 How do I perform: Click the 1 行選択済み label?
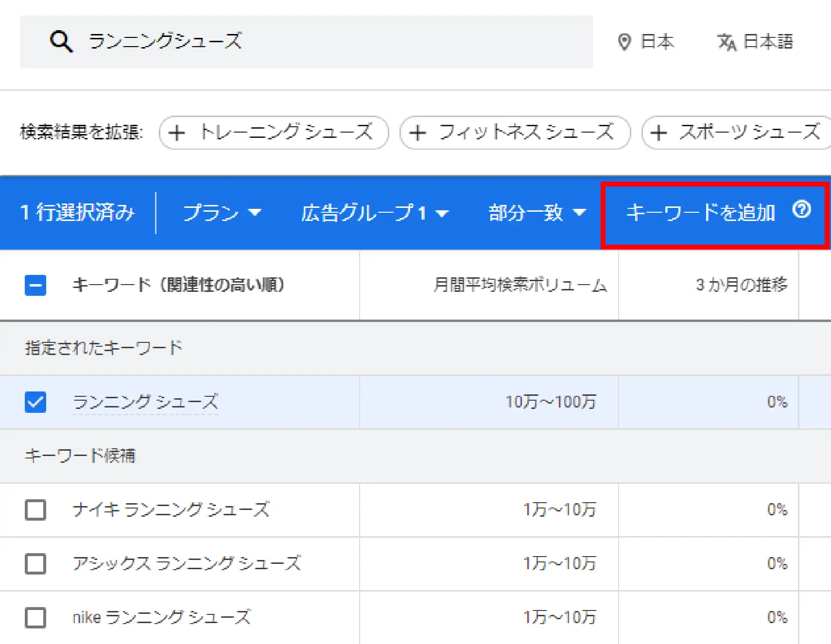pos(77,213)
